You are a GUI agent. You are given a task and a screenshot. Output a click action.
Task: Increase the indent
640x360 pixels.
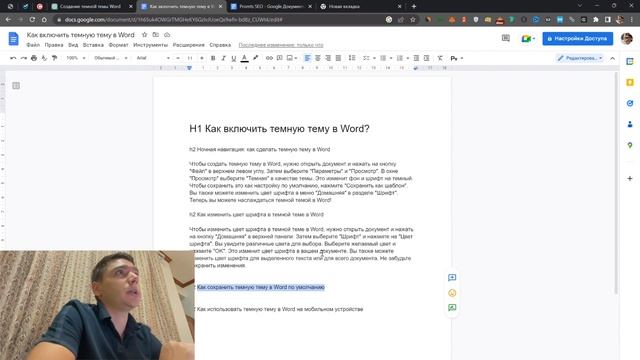click(x=427, y=58)
